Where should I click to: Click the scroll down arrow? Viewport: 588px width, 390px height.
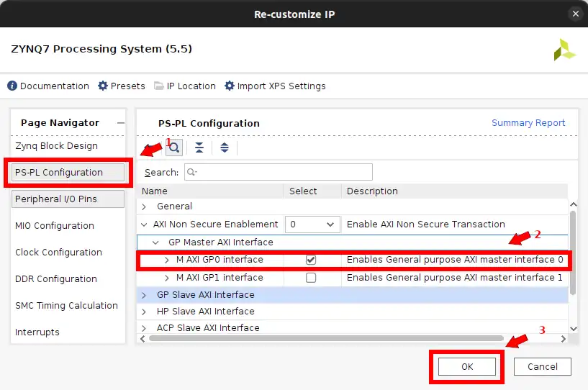(574, 329)
